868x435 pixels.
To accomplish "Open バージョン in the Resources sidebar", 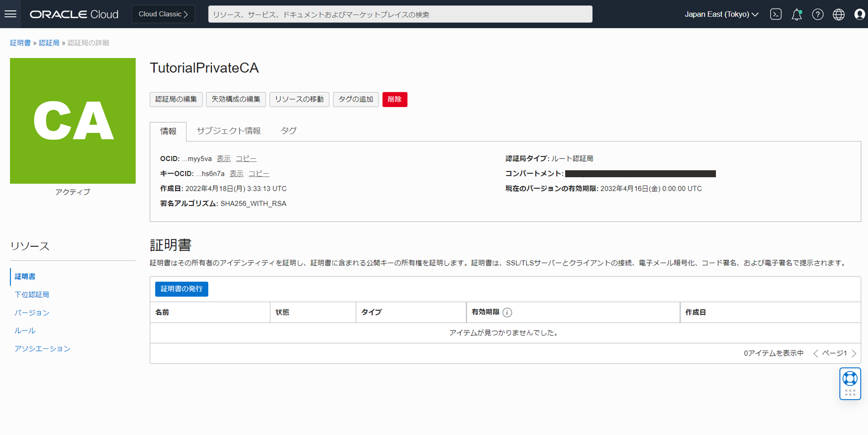I will coord(31,312).
